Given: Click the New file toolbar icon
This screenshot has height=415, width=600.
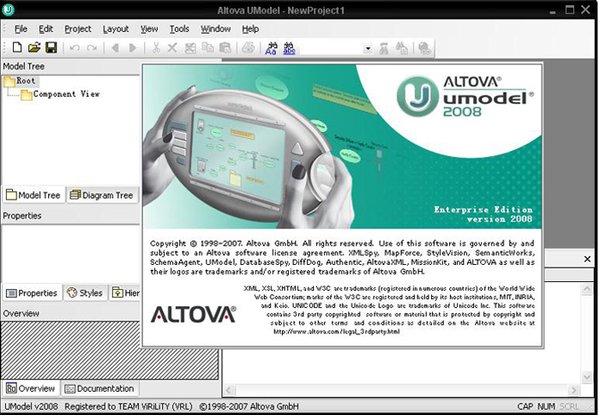Looking at the screenshot, I should point(17,48).
